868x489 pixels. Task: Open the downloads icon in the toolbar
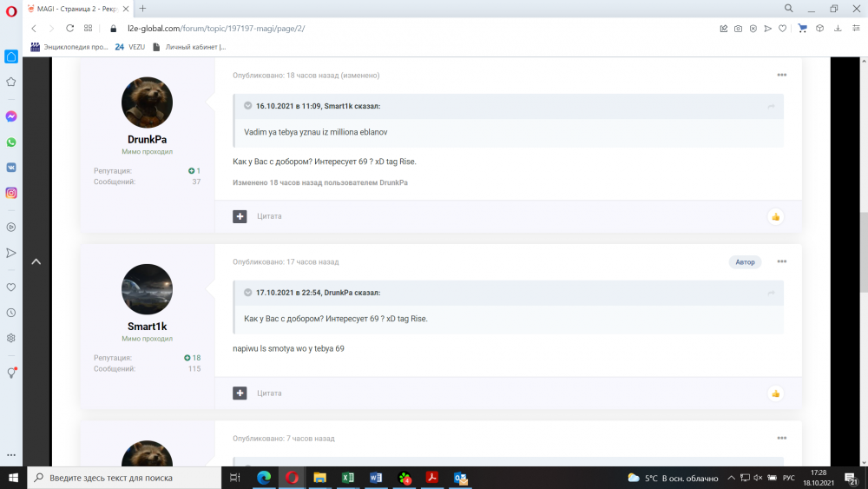tap(837, 29)
